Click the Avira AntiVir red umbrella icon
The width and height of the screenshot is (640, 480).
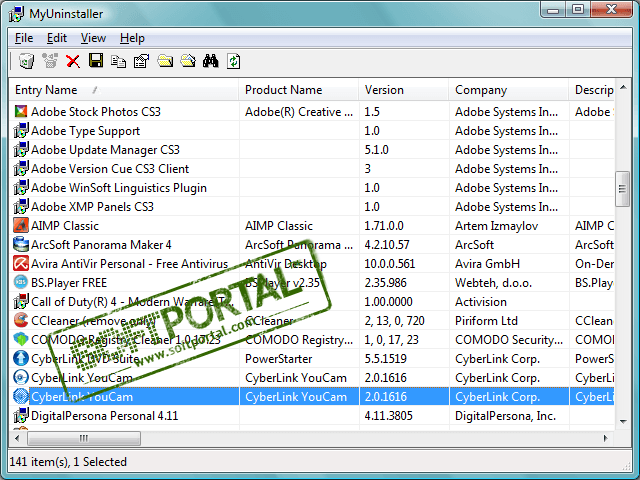[x=21, y=263]
